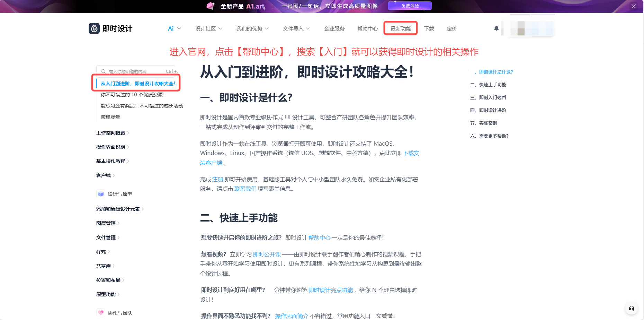Click the 即时公开课 link

(267, 254)
